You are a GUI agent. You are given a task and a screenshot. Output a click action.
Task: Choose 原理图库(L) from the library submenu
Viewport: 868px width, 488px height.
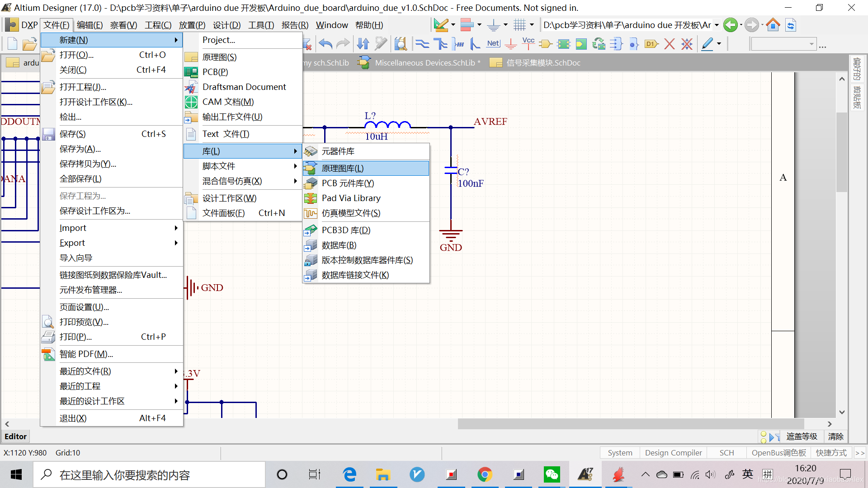pos(366,168)
